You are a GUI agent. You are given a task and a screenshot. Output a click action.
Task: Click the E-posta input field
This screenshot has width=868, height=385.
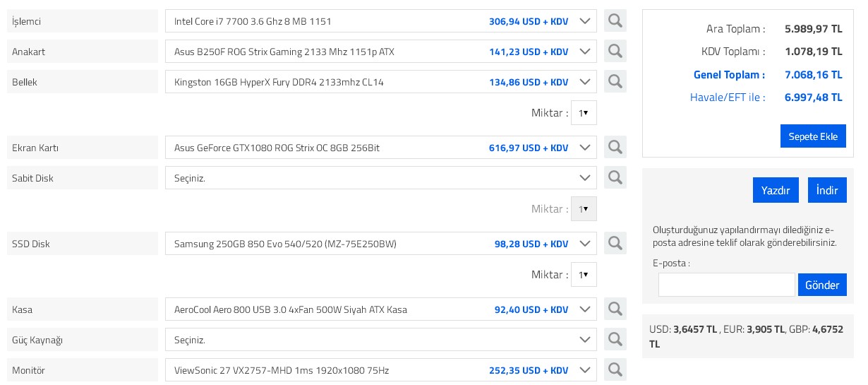click(x=726, y=285)
